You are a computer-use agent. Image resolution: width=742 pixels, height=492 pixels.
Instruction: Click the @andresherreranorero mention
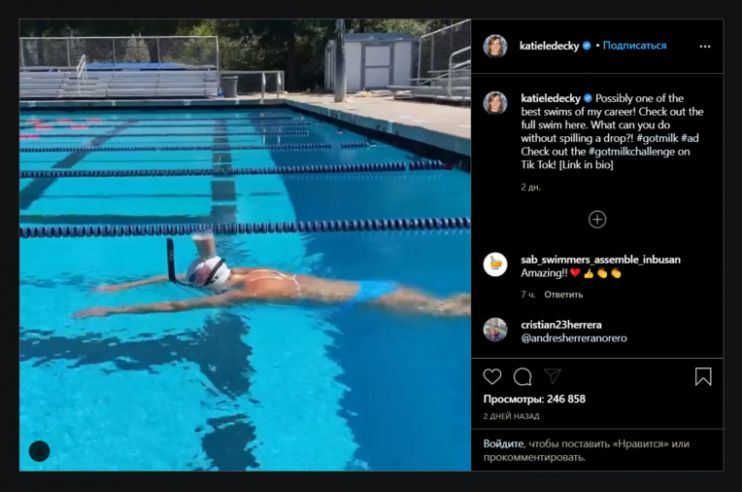[x=574, y=338]
